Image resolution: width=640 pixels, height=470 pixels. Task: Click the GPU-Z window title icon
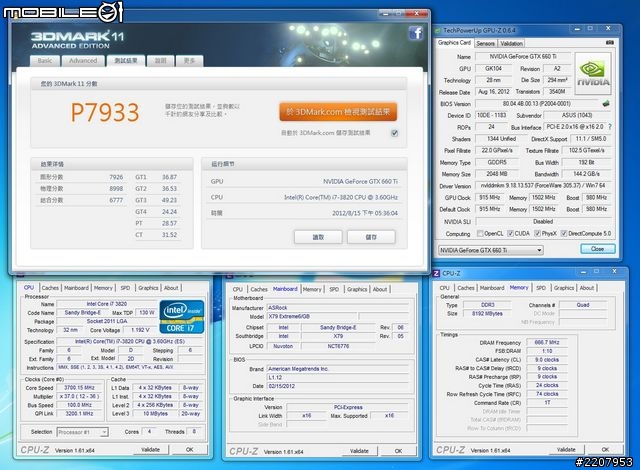(x=438, y=30)
